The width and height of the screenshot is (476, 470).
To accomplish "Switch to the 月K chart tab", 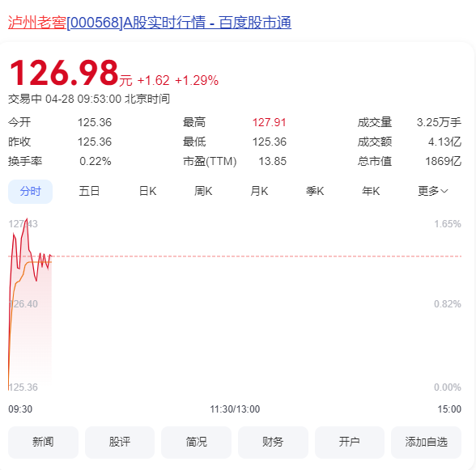I will tap(259, 192).
